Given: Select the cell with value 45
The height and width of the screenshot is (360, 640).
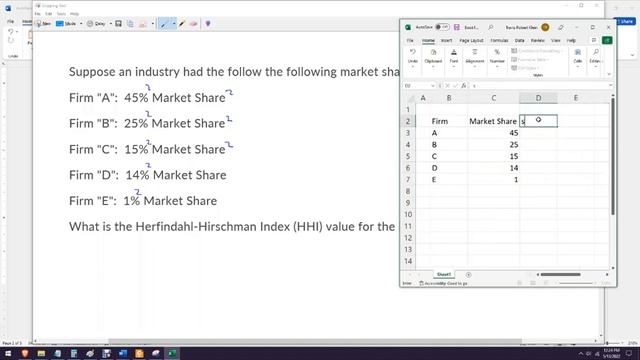Looking at the screenshot, I should 493,133.
